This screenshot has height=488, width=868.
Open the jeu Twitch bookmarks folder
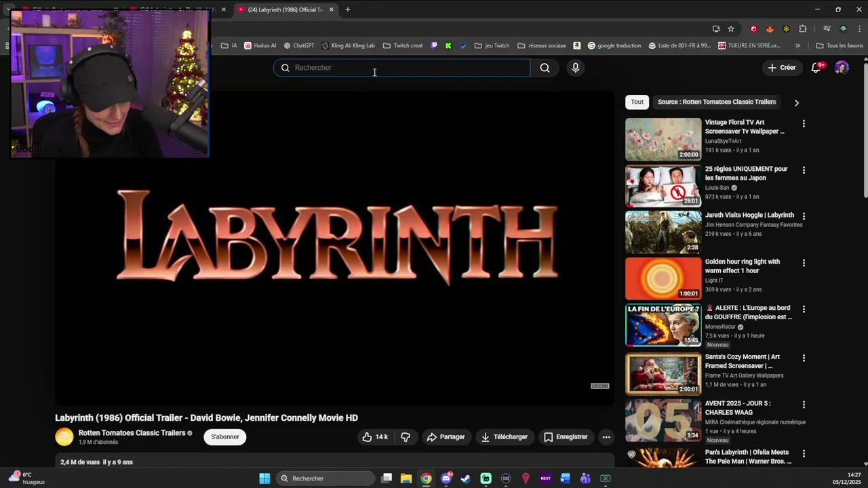[x=492, y=45]
